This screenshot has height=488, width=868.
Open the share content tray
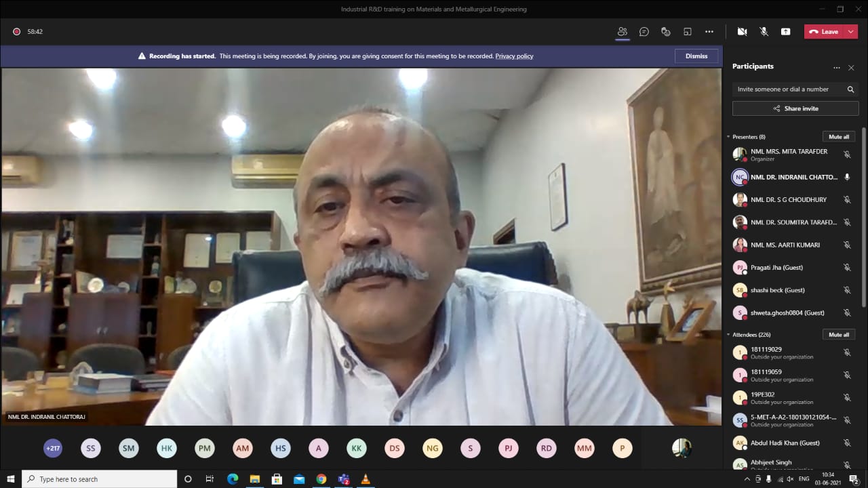pos(785,32)
